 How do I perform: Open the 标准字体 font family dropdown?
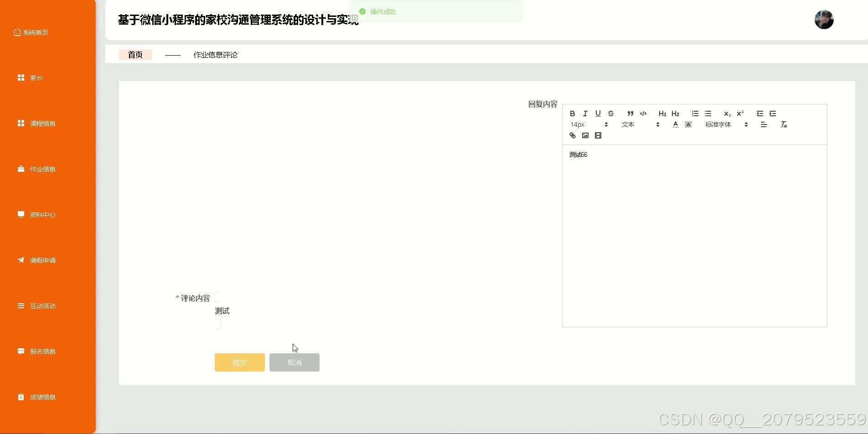click(726, 124)
